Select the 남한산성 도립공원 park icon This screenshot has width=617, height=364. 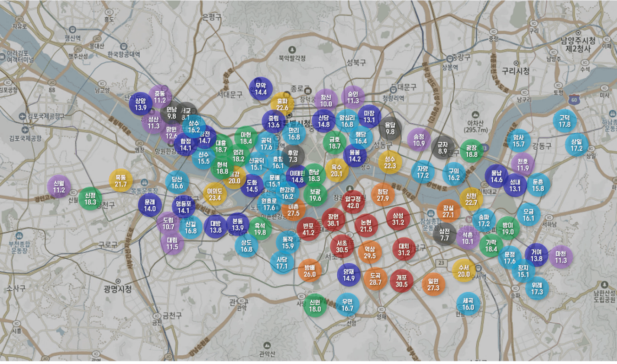pos(604,284)
